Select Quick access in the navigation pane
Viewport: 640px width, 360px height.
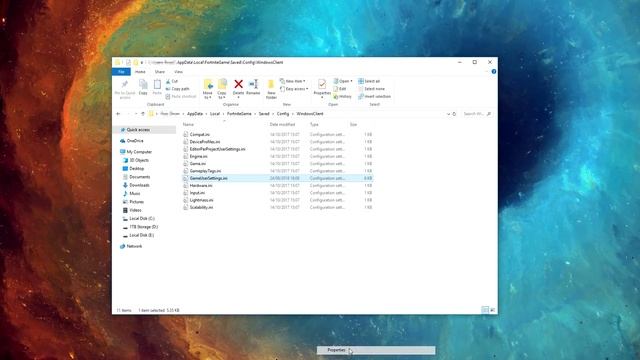(144, 130)
